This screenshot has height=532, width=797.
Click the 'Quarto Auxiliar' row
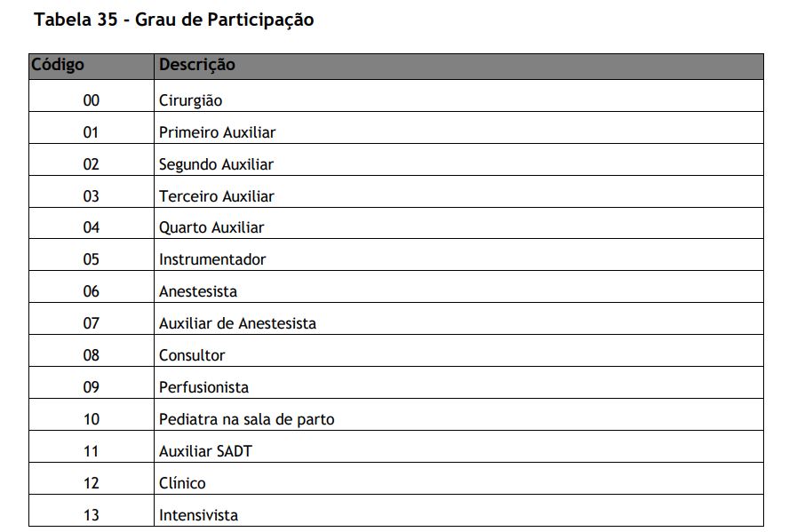(x=211, y=227)
